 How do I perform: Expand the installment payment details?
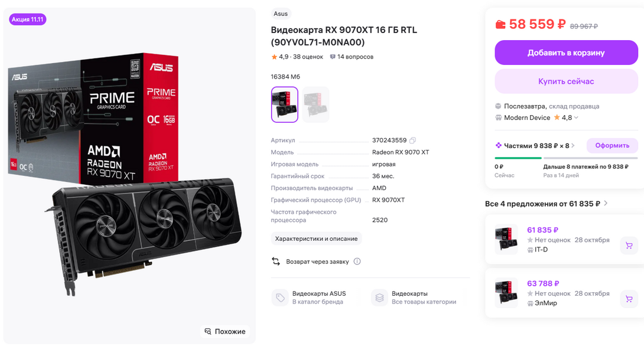pyautogui.click(x=573, y=145)
